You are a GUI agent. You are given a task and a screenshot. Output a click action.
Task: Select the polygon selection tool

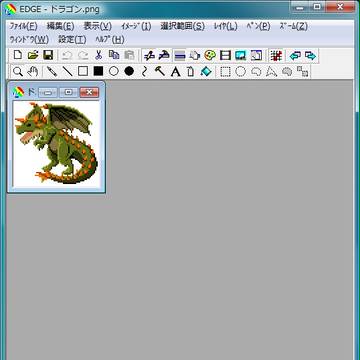pyautogui.click(x=272, y=71)
